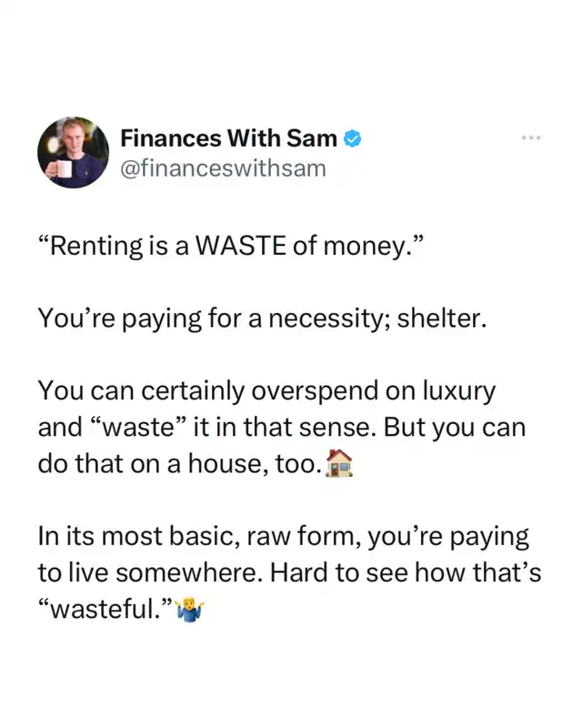
Task: Click the house emoji in the tweet
Action: pos(338,465)
